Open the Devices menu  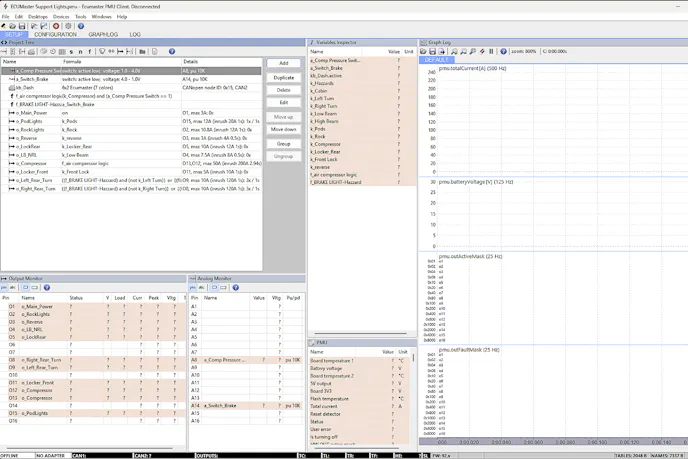point(61,17)
